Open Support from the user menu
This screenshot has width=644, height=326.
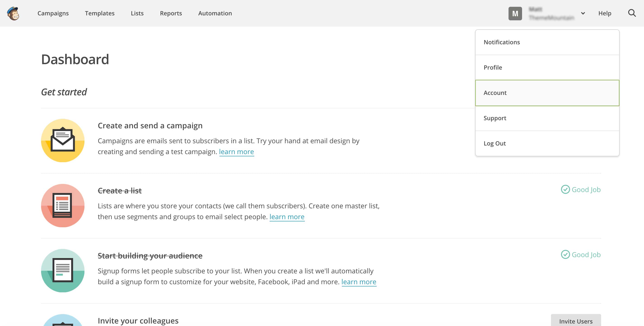547,118
